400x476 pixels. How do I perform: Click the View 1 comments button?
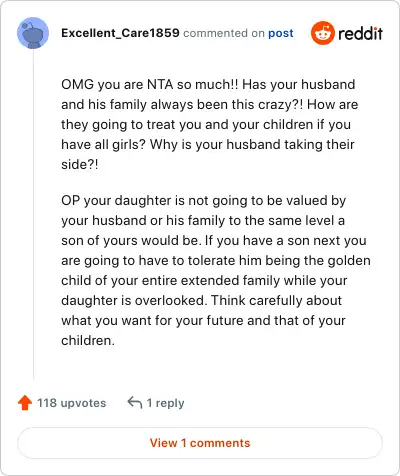pyautogui.click(x=200, y=443)
